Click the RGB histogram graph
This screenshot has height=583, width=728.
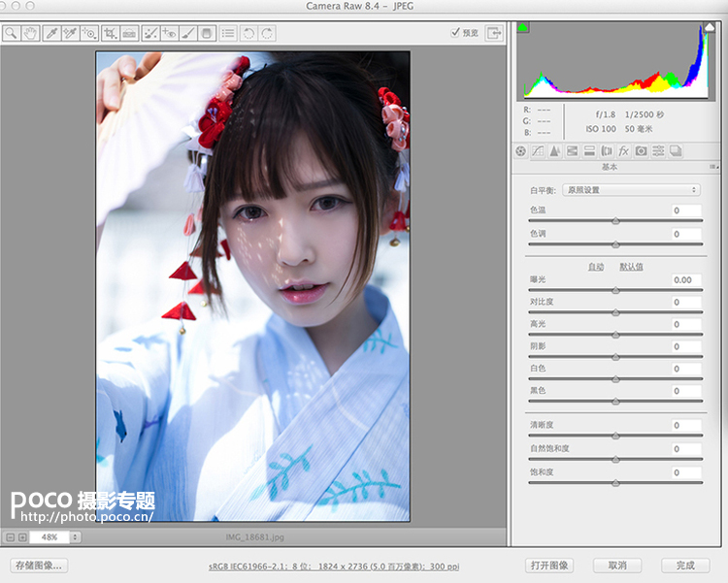pos(616,62)
